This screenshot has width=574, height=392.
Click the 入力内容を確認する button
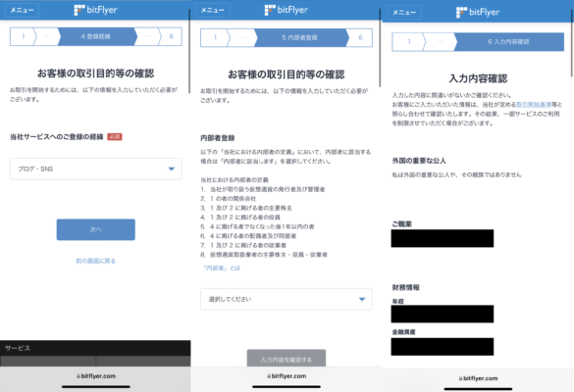click(x=287, y=359)
